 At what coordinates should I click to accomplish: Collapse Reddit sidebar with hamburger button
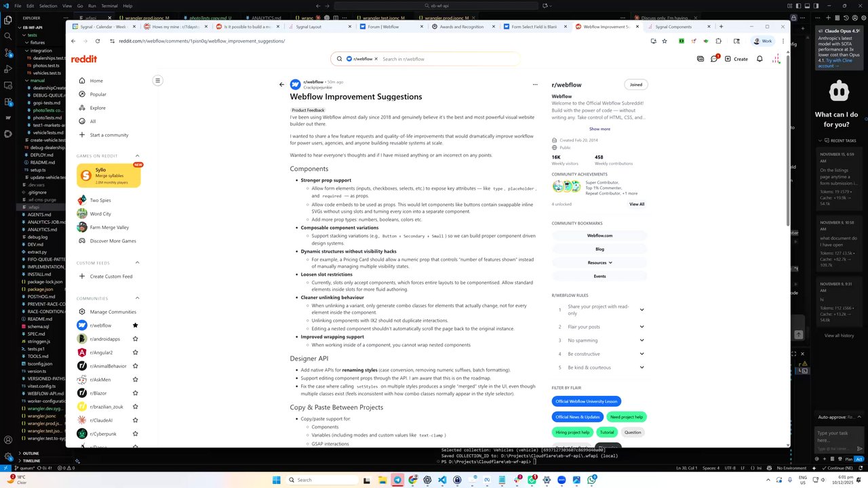point(157,81)
